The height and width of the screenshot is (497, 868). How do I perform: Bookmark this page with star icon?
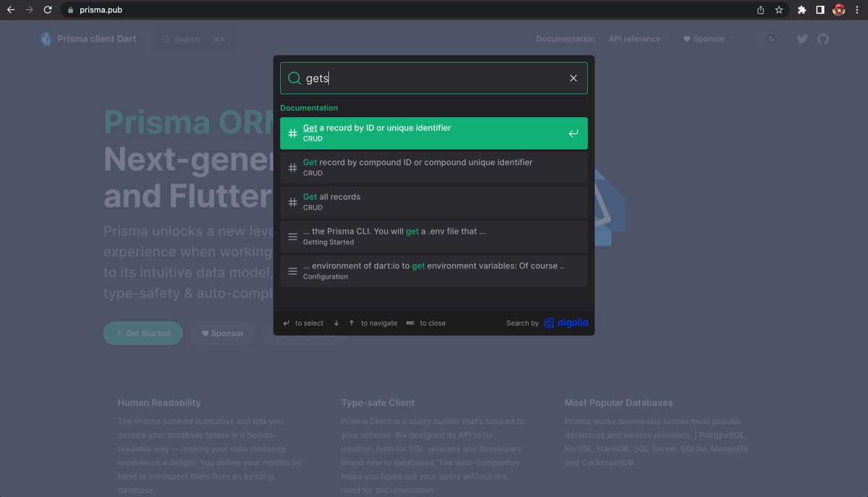[779, 10]
